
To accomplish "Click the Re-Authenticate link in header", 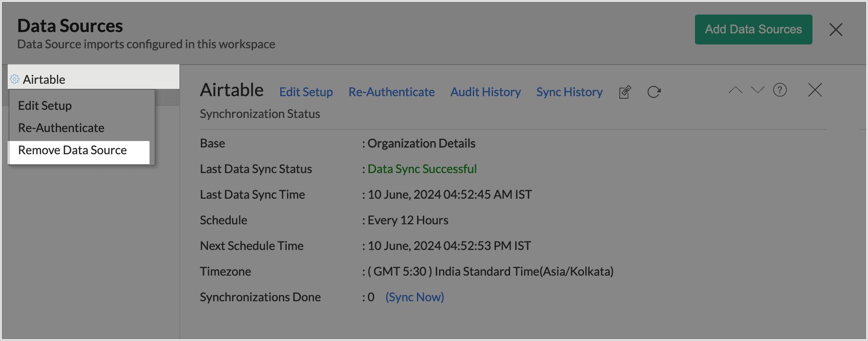I will click(391, 92).
